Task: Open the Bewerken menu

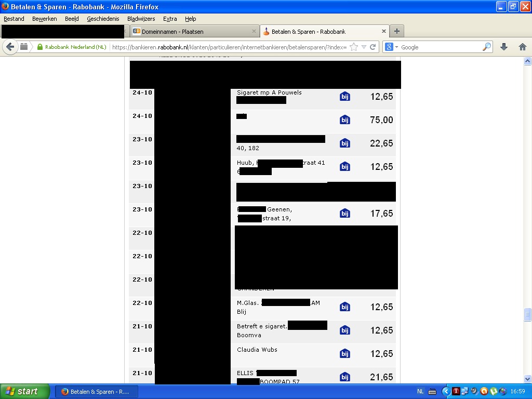Action: (x=45, y=19)
